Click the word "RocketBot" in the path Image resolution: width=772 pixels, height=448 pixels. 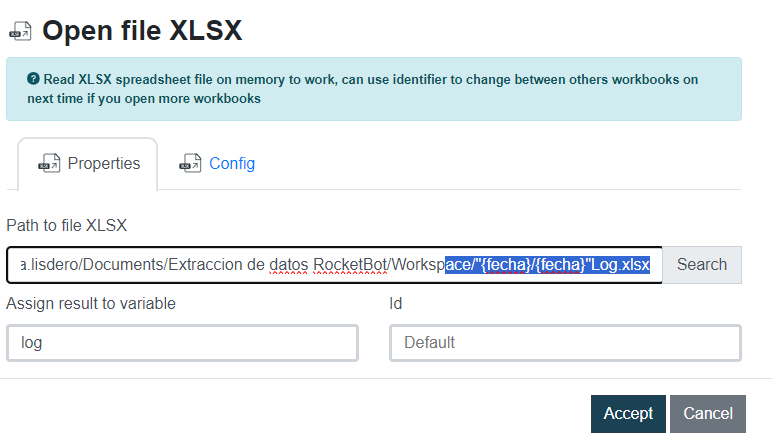351,265
